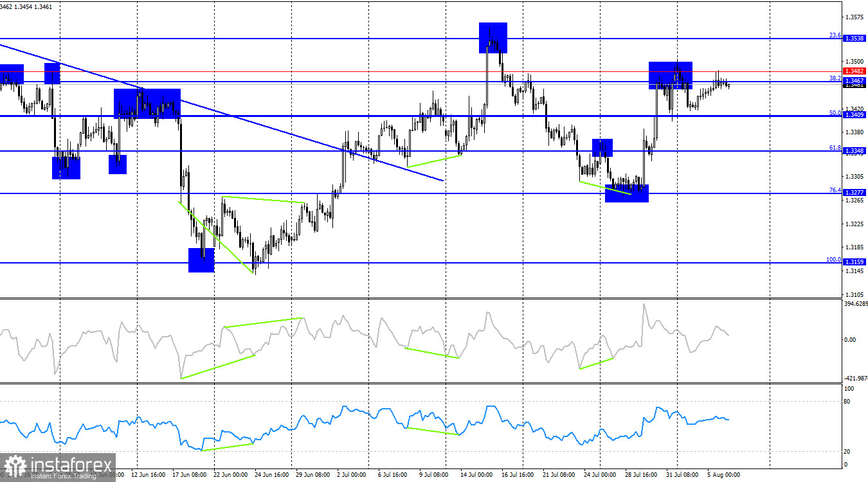
Task: Click the 28 Jul 16:00 time label
Action: (x=642, y=475)
